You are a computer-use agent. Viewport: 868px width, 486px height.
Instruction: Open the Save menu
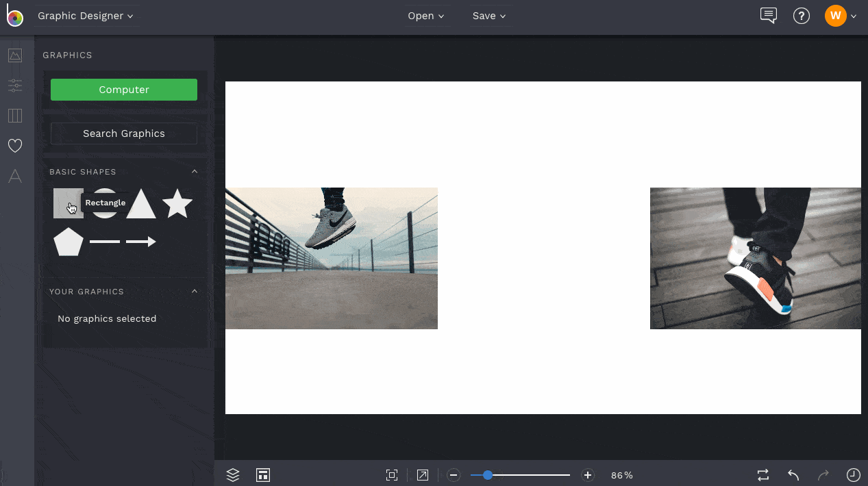pos(489,16)
